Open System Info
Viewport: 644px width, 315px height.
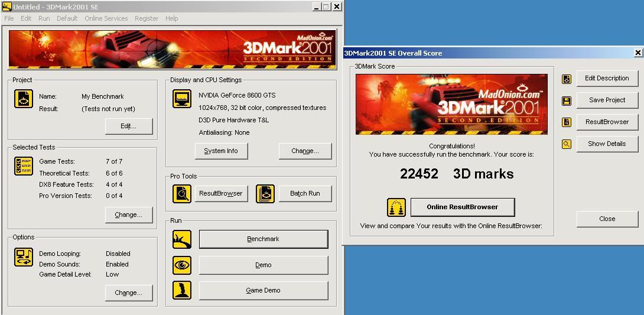click(221, 151)
